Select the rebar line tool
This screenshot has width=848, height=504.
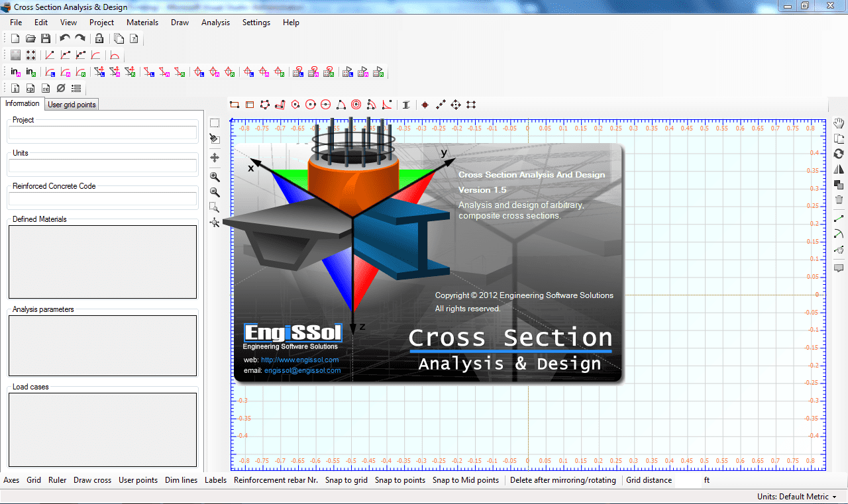(x=441, y=105)
